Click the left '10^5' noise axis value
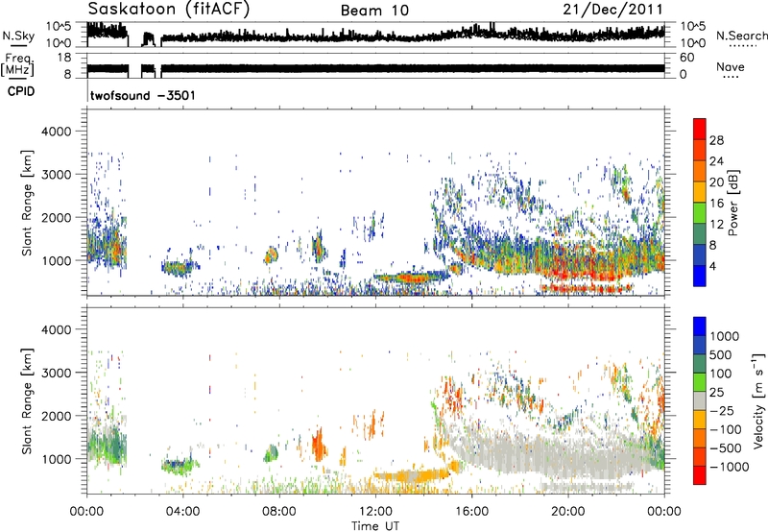Viewport: 768px width, 532px height. pyautogui.click(x=59, y=27)
